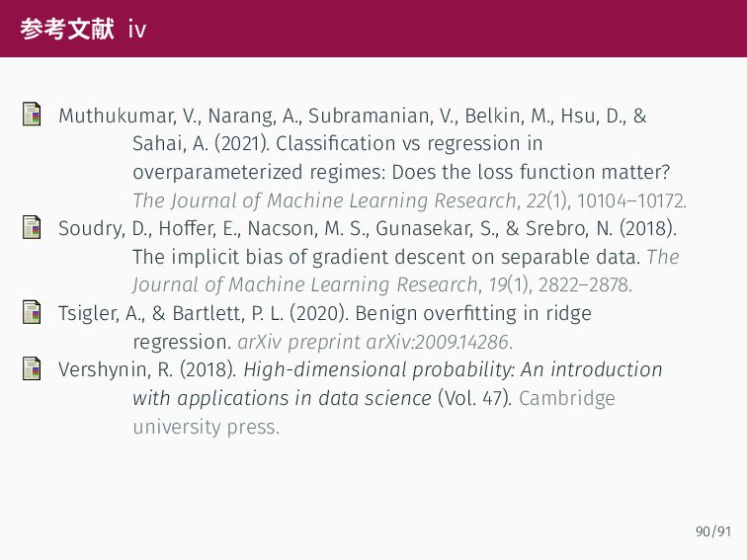This screenshot has width=747, height=560.
Task: Click the document icon beside the Muthukumar reference
Action: (x=32, y=115)
